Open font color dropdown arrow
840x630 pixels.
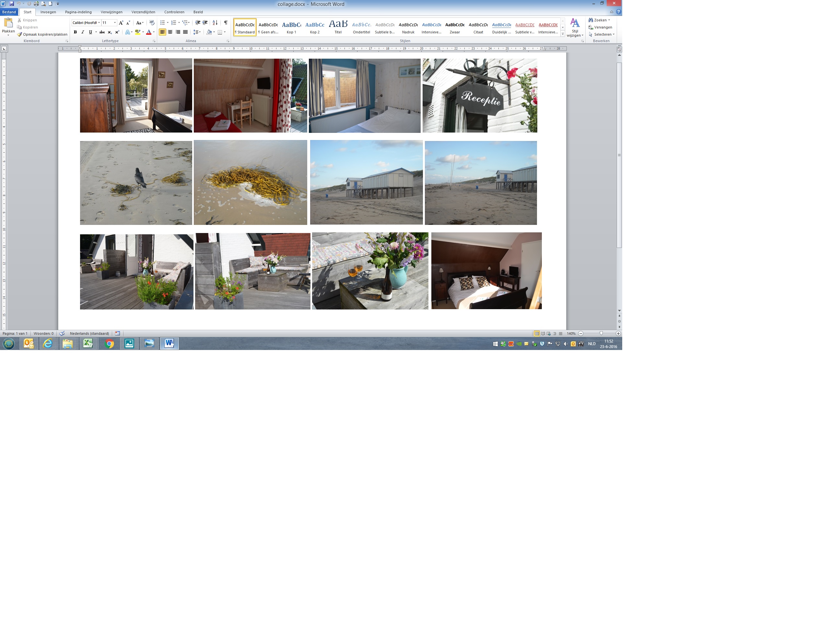(153, 32)
